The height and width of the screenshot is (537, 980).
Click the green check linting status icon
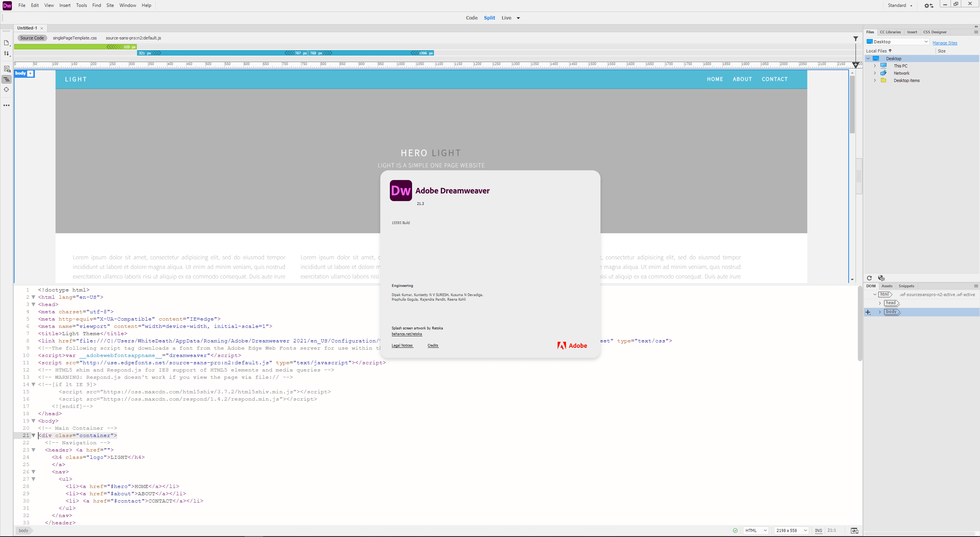735,530
